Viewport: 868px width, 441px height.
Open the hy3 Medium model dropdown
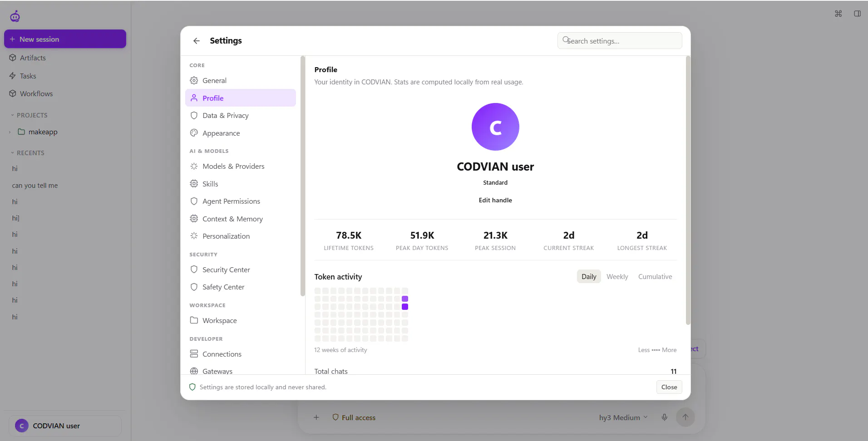pyautogui.click(x=623, y=417)
